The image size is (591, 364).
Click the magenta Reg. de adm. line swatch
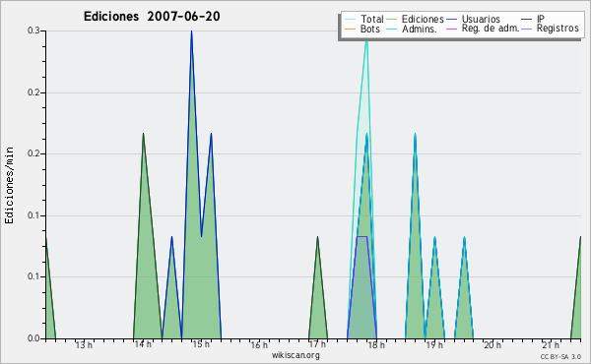[451, 29]
